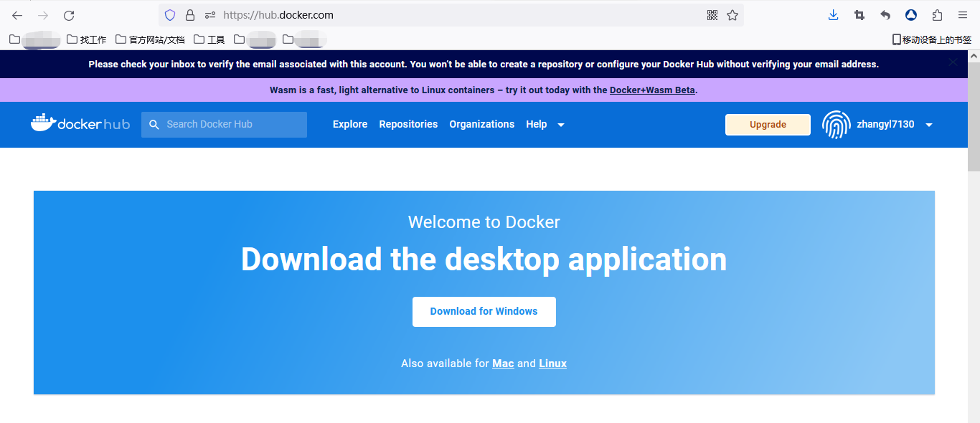Open 移动设备上的书签 mobile bookmarks
The height and width of the screenshot is (423, 980).
point(931,39)
